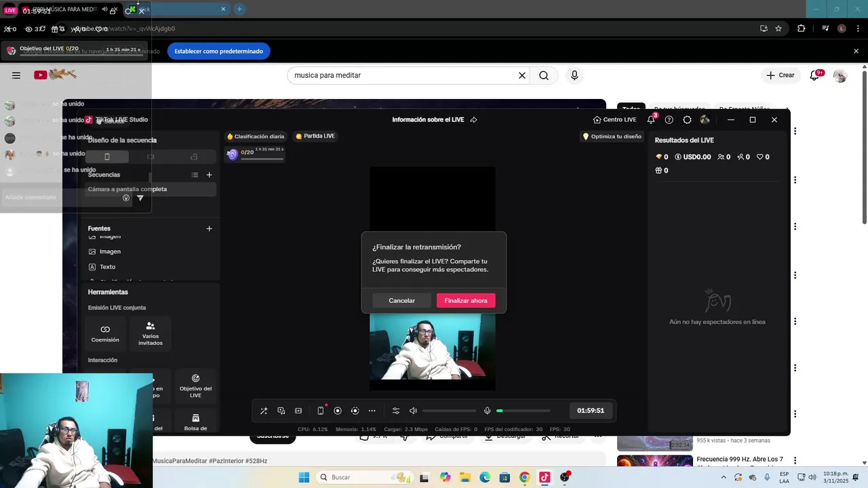Open TikTok Studio notifications bell

click(x=651, y=120)
